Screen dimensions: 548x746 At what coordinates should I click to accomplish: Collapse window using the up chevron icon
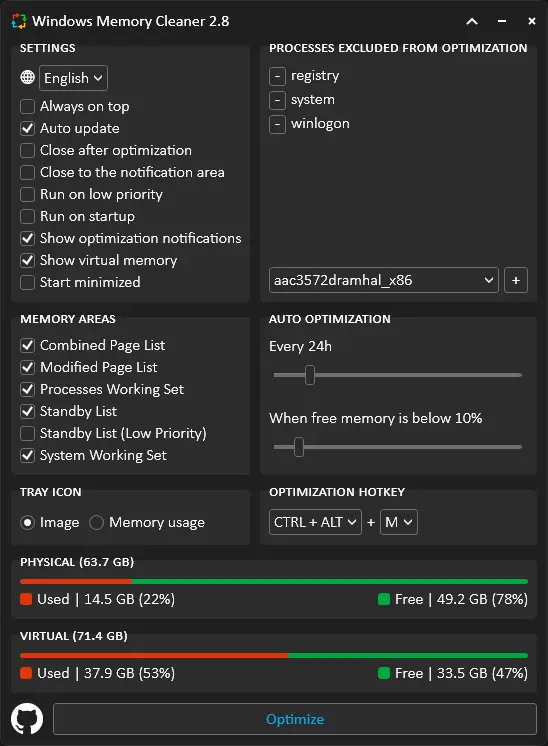tap(472, 21)
